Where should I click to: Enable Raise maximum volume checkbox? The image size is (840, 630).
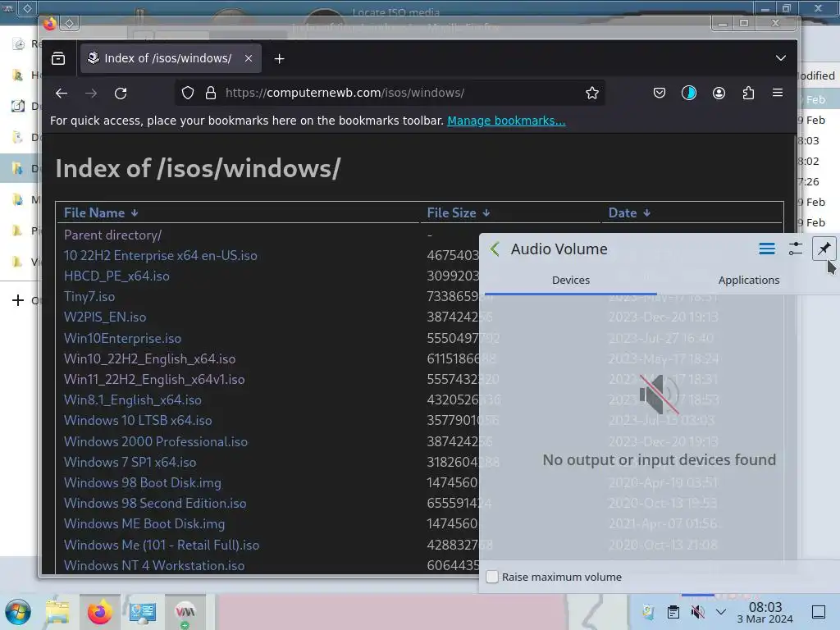click(x=492, y=577)
